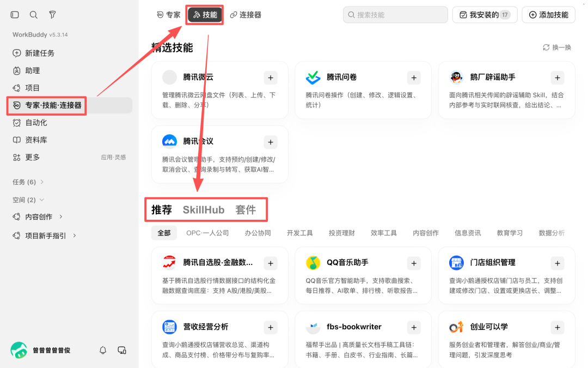The image size is (588, 368).
Task: Expand the 内容创作 space item
Action: tap(38, 216)
